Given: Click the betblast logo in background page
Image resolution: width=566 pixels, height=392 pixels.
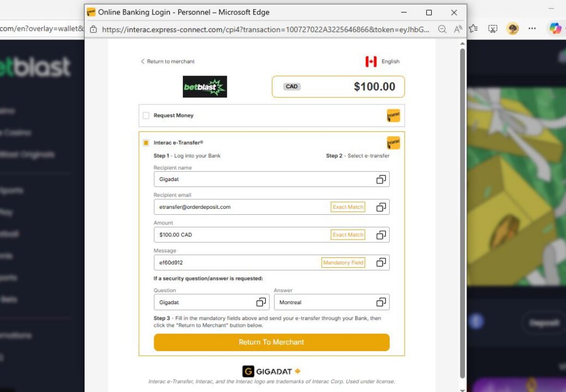Looking at the screenshot, I should [x=35, y=67].
